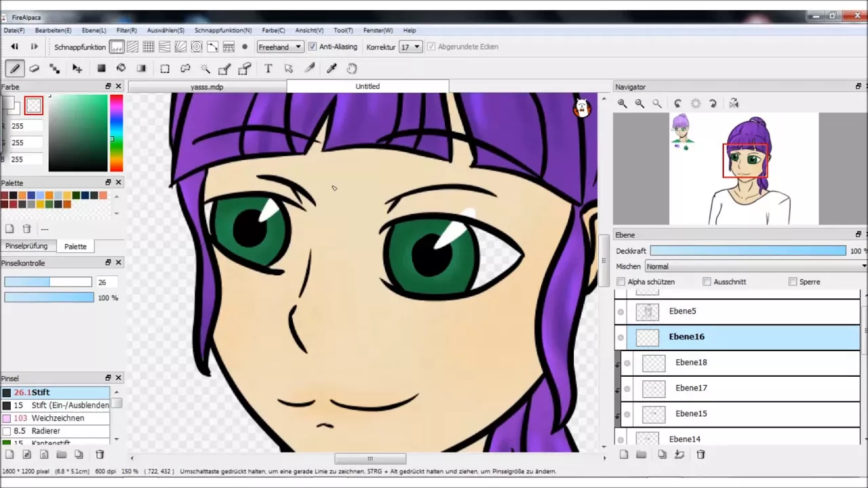The image size is (868, 488).
Task: Delete layer with Ebene trash icon
Action: click(x=701, y=455)
